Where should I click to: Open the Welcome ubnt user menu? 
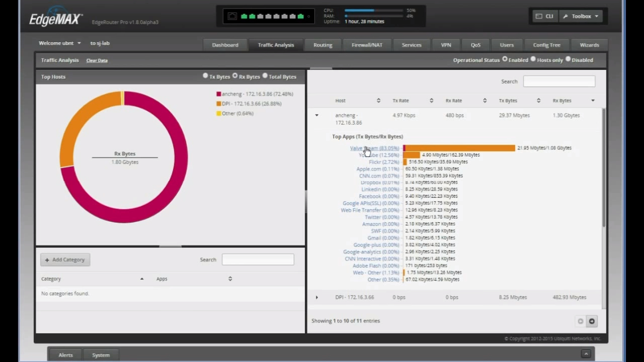[59, 43]
